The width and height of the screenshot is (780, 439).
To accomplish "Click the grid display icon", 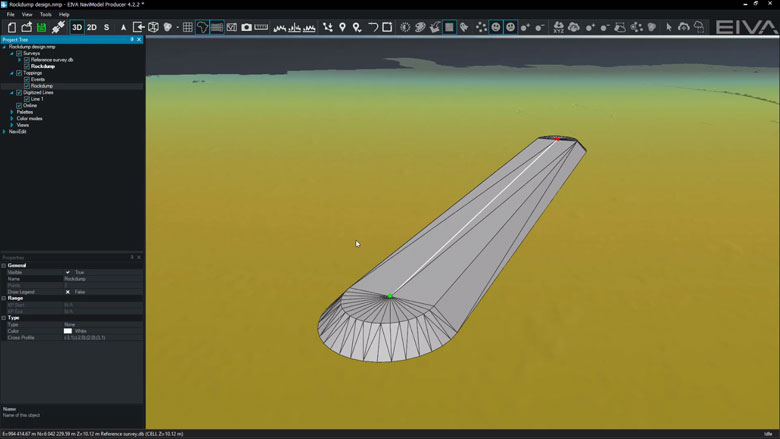I will click(x=187, y=27).
